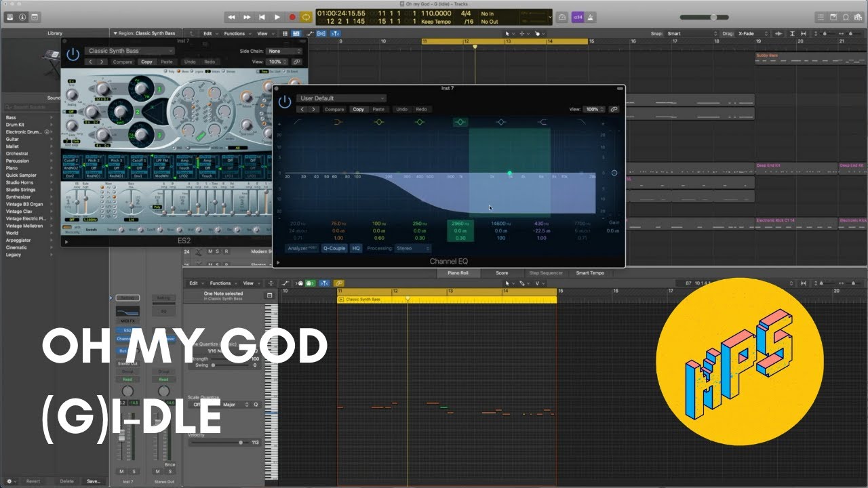Click the go-to-beginning transport button
This screenshot has height=488, width=868.
point(262,17)
